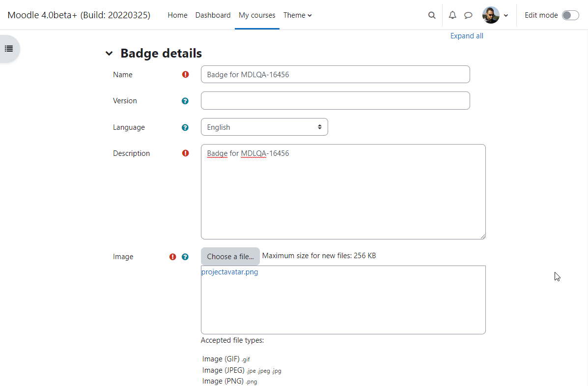The image size is (588, 386).
Task: Click the search magnifier icon
Action: click(432, 15)
